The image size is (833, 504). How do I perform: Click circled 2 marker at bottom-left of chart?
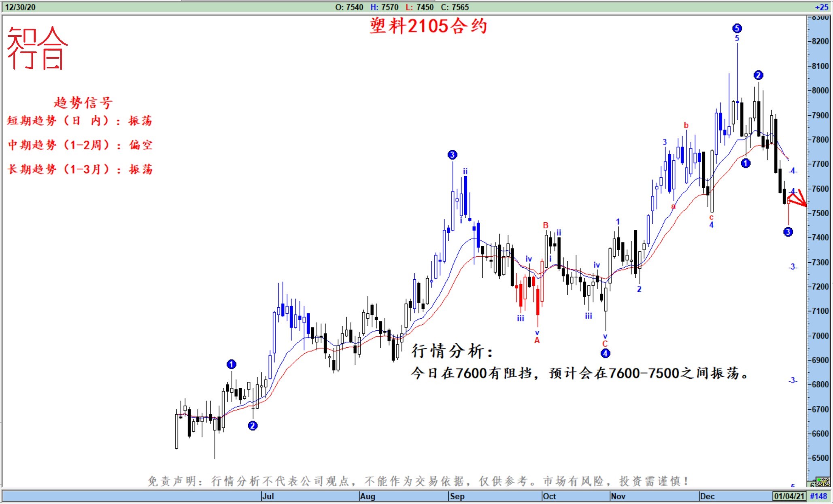point(253,425)
